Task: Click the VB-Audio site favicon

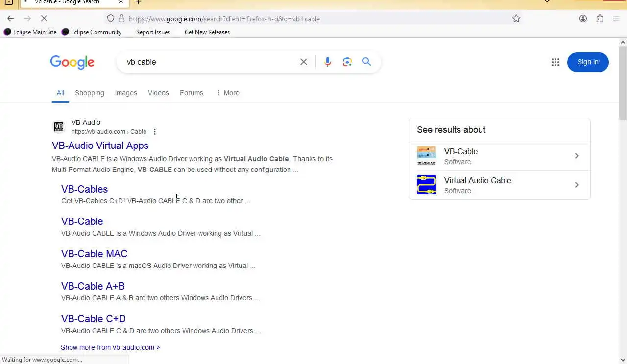Action: 59,127
